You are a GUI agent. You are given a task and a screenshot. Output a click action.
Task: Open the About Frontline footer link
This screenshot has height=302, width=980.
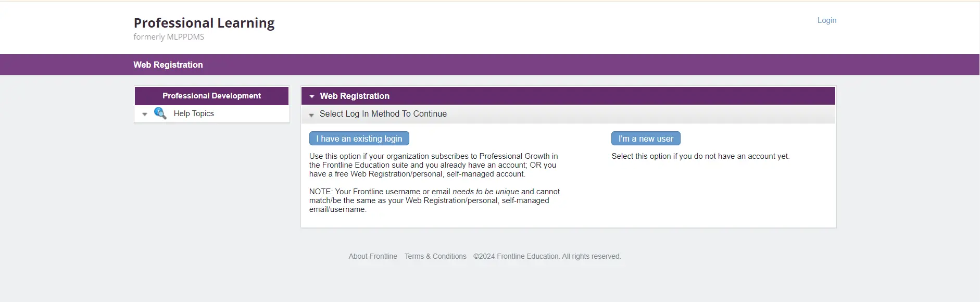[373, 256]
